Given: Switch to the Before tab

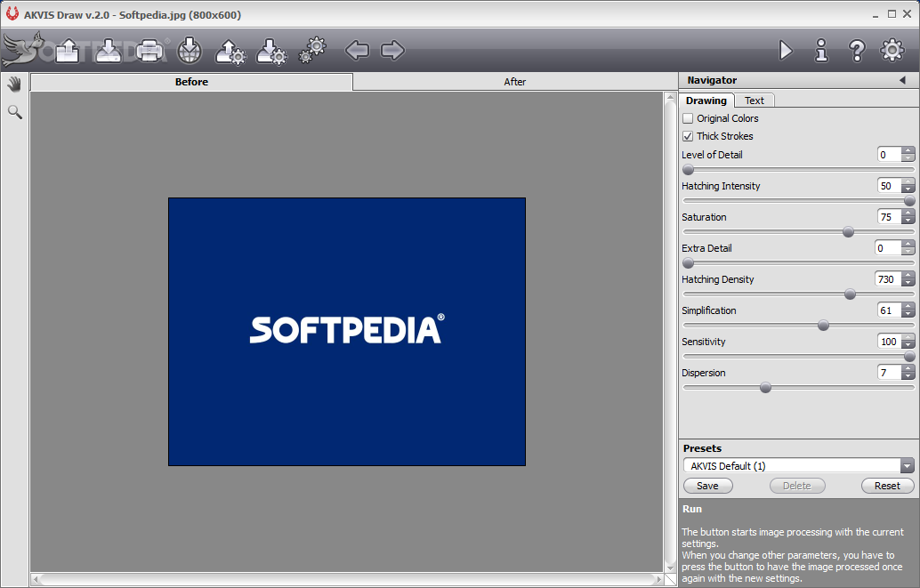Looking at the screenshot, I should [191, 82].
